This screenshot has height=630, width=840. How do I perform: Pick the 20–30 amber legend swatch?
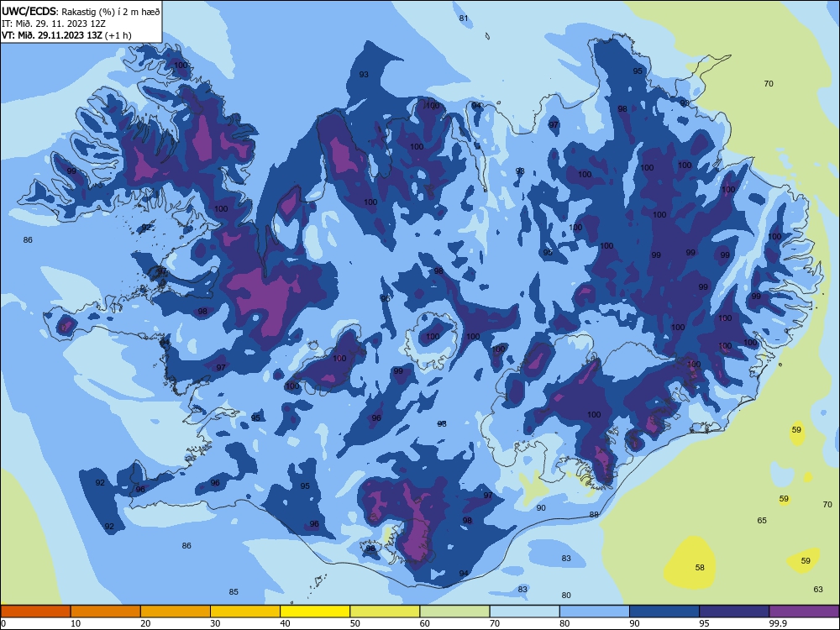tap(176, 612)
